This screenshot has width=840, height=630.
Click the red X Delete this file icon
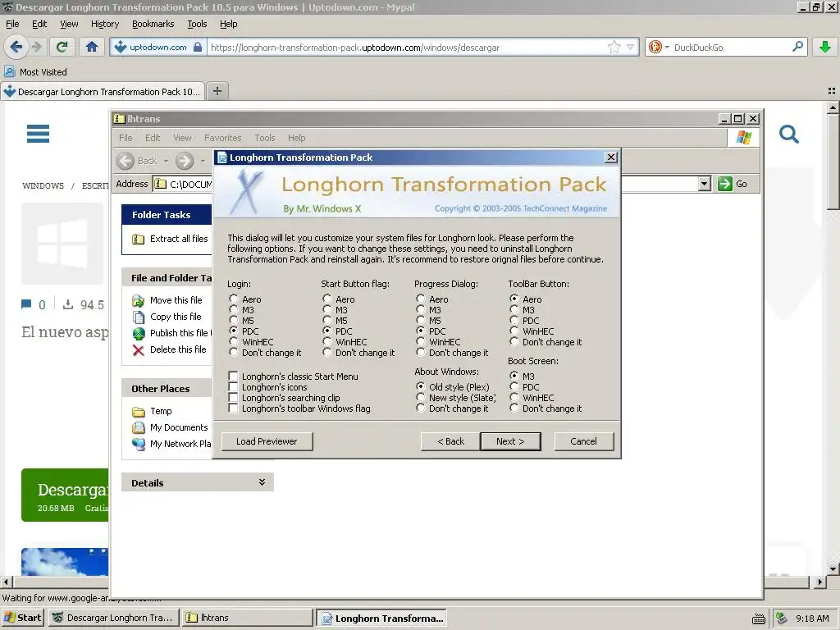tap(138, 350)
